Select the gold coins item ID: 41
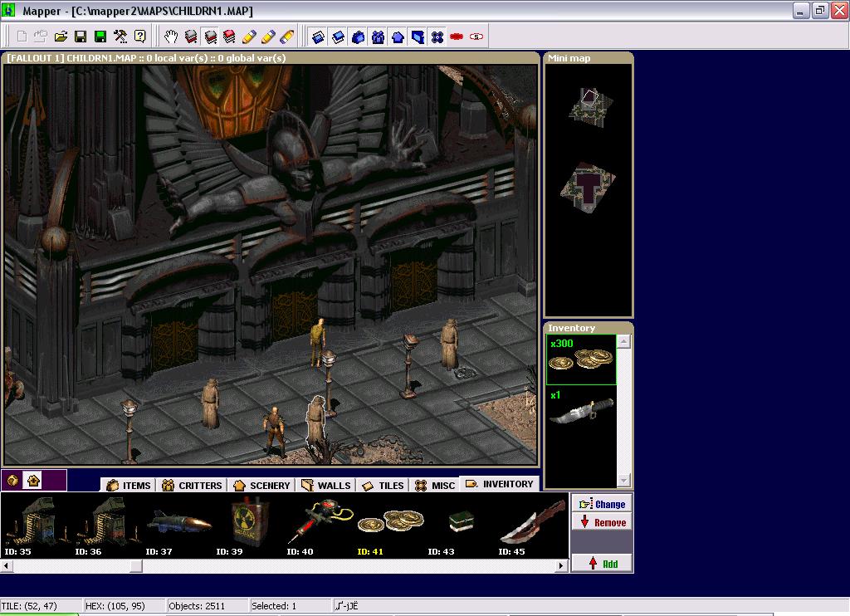Screen dimensions: 850x616 (389, 526)
